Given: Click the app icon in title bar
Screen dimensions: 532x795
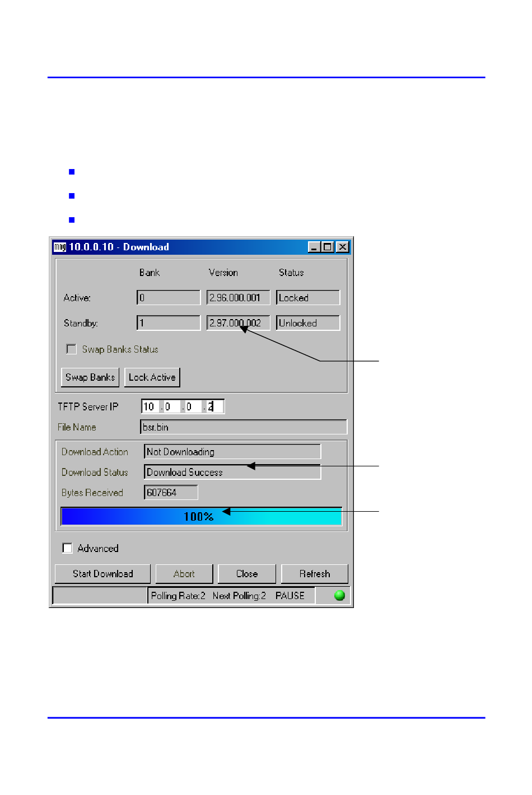Looking at the screenshot, I should point(60,247).
